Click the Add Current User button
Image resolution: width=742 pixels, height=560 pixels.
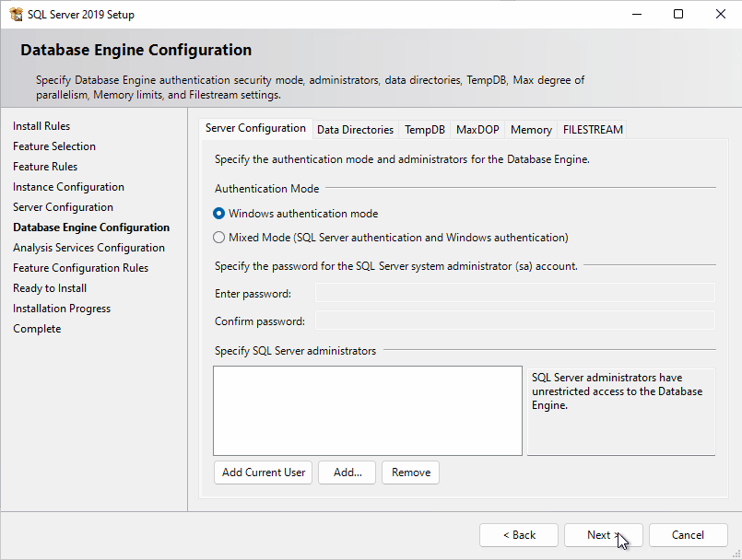tap(264, 472)
